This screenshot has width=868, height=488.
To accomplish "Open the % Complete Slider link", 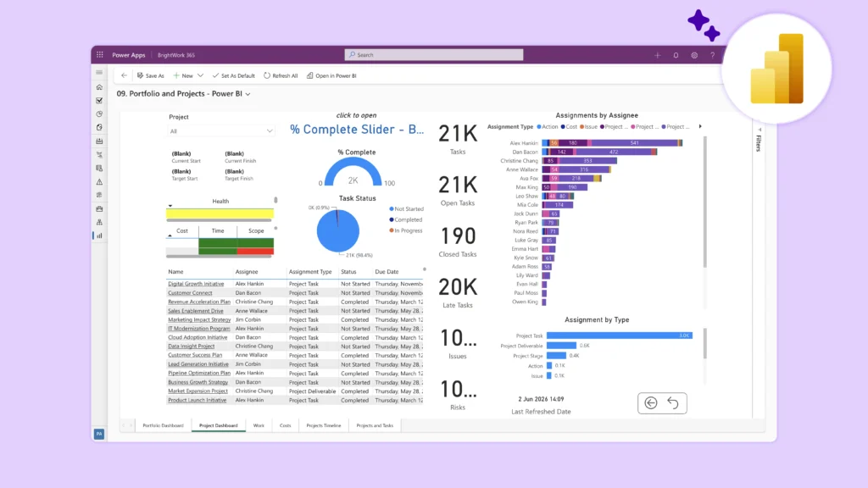I will click(x=357, y=130).
